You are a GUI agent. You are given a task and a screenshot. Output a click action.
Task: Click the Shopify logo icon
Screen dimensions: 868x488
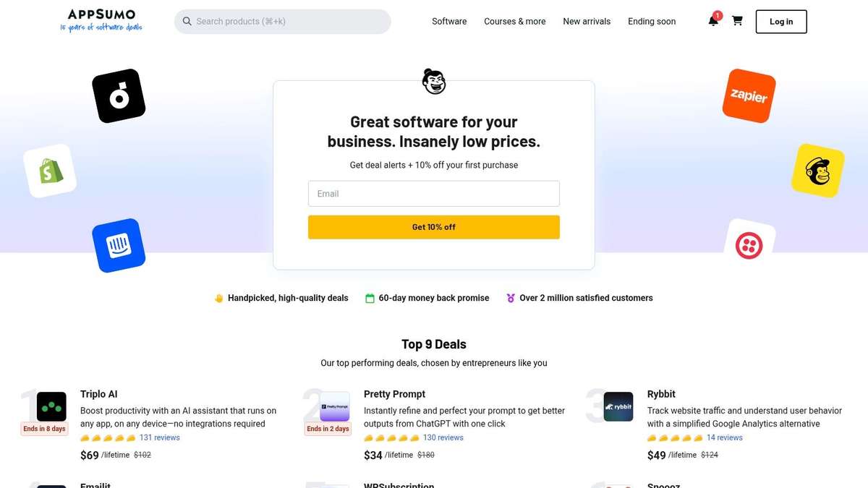[49, 171]
